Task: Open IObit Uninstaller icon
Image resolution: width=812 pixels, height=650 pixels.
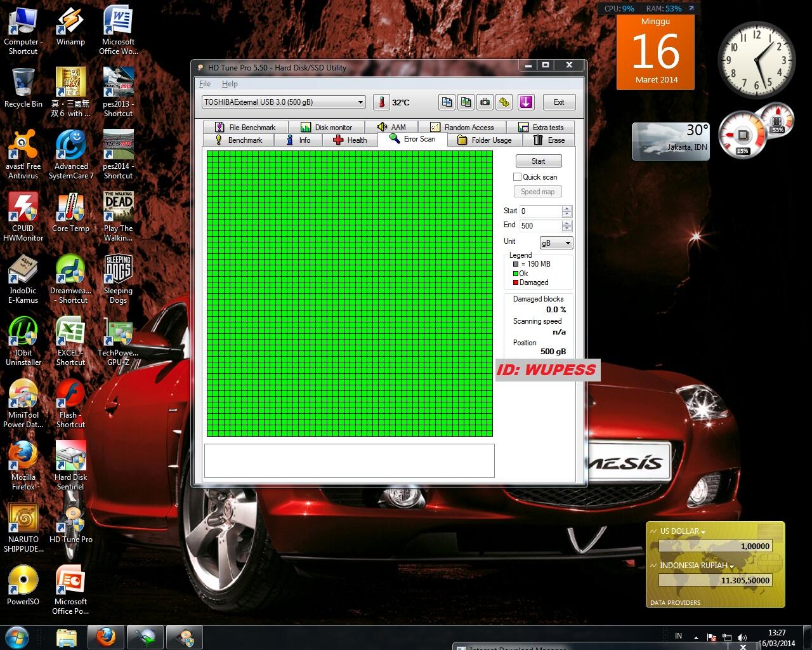Action: click(23, 342)
